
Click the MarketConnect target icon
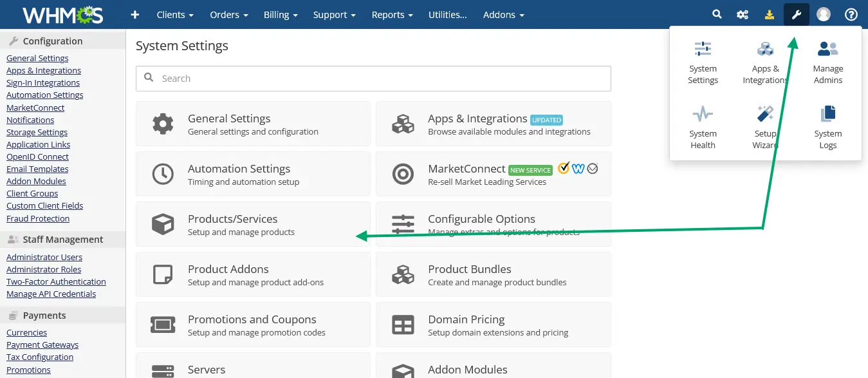[403, 174]
